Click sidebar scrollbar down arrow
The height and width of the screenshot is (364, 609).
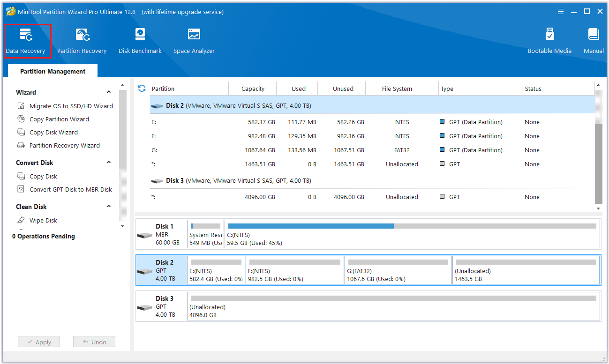[x=123, y=226]
